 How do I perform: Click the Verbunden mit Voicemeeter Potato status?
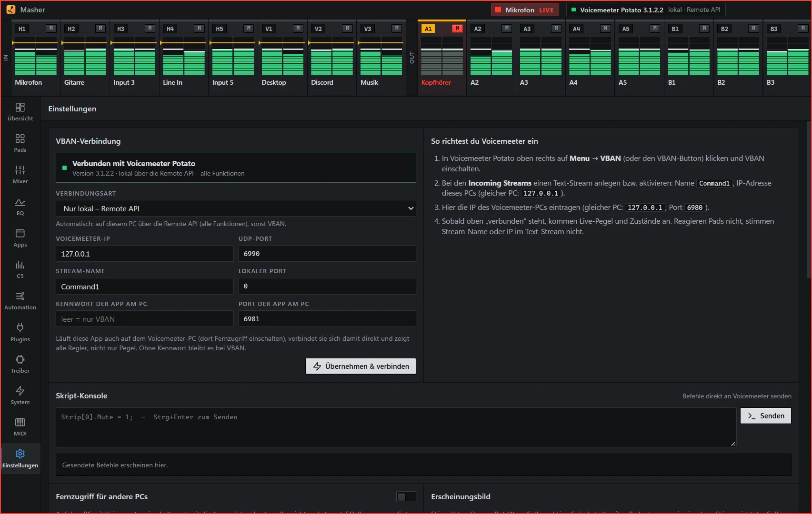[x=236, y=168]
